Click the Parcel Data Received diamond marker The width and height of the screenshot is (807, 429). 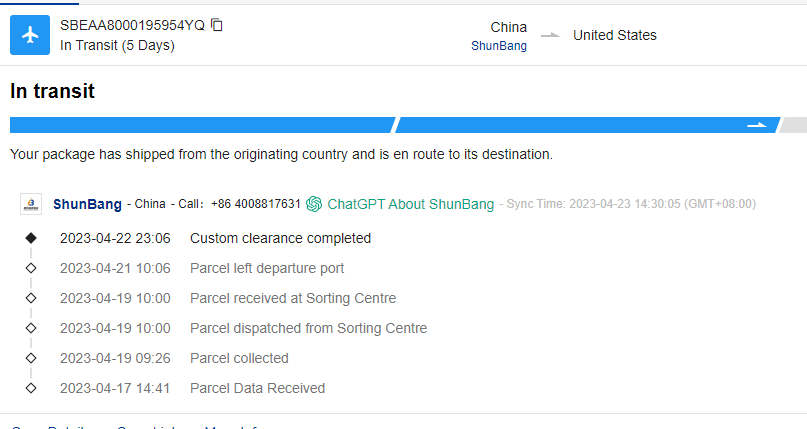coord(31,388)
